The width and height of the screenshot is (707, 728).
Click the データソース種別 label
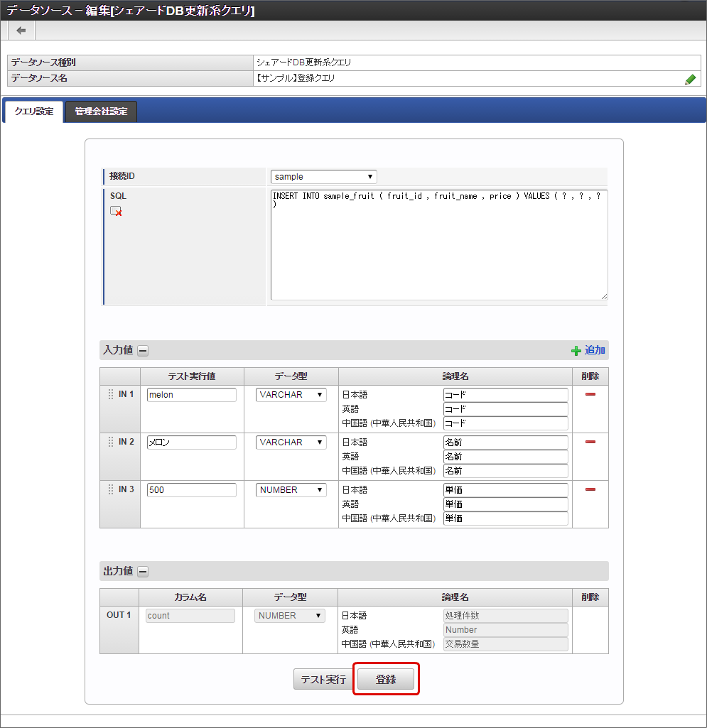click(43, 63)
